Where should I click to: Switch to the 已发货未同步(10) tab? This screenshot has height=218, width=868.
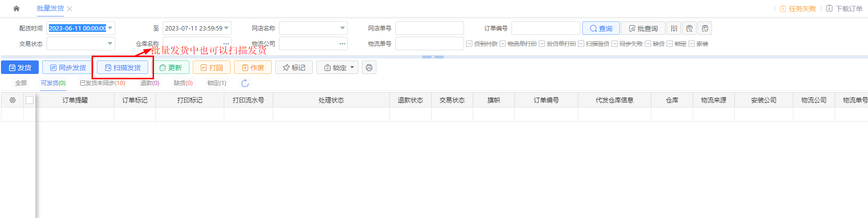103,83
